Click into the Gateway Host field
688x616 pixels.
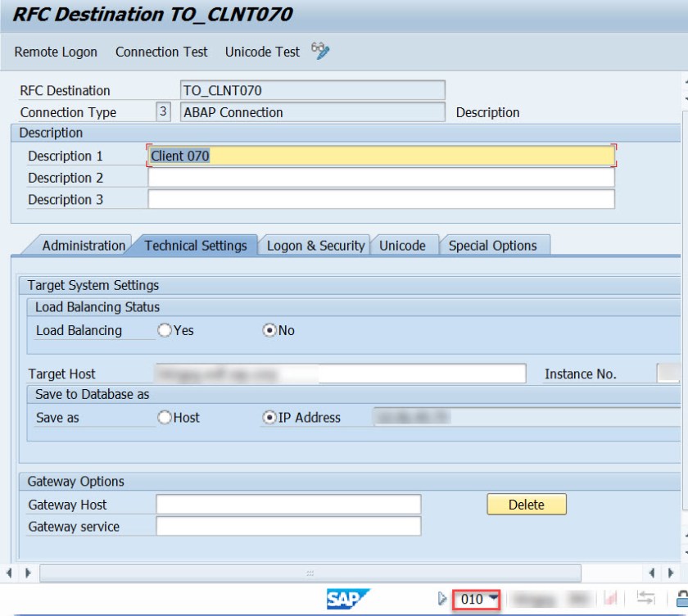288,505
